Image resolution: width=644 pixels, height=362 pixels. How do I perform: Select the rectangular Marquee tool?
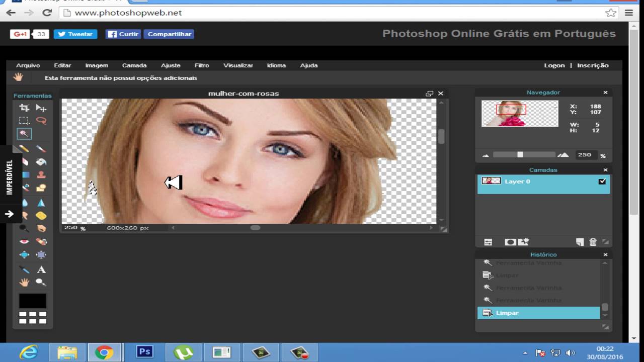pyautogui.click(x=24, y=121)
